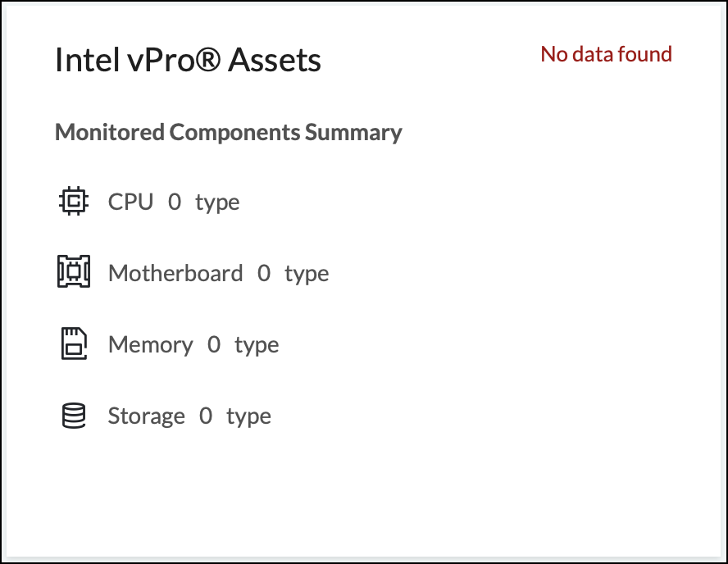
Task: Click "type" next to Motherboard count
Action: 307,274
